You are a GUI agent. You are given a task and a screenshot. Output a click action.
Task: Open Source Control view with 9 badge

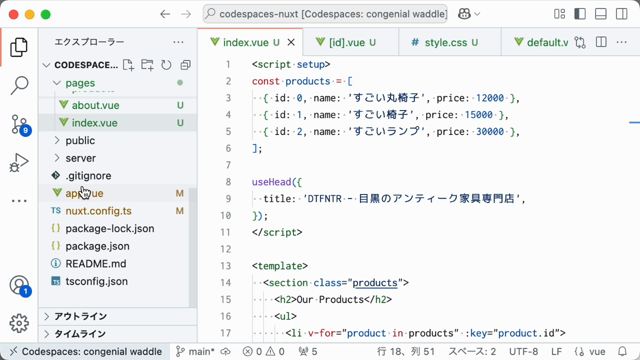pos(19,124)
